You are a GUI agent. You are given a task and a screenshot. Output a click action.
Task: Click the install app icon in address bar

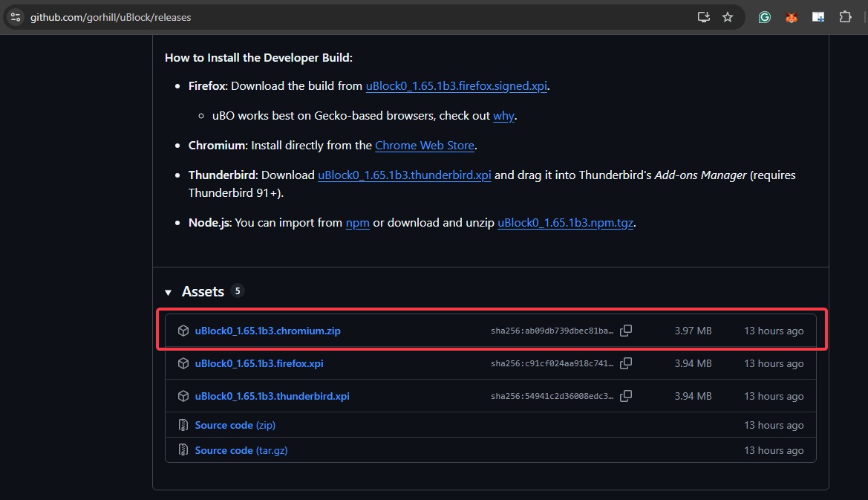[703, 17]
